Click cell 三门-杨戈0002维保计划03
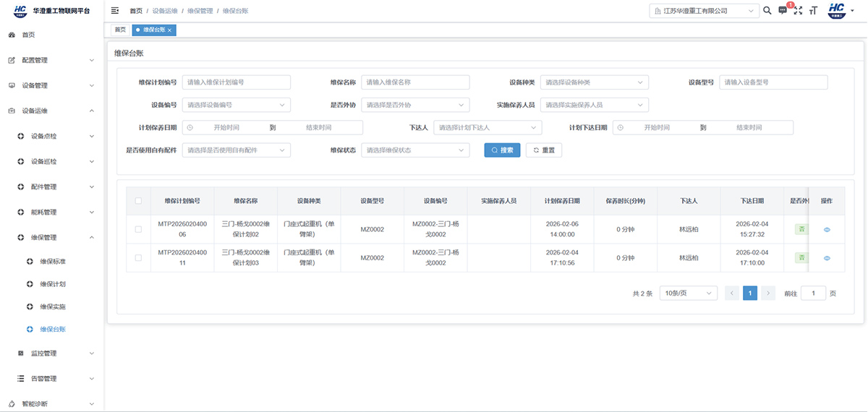The width and height of the screenshot is (868, 412). (246, 257)
